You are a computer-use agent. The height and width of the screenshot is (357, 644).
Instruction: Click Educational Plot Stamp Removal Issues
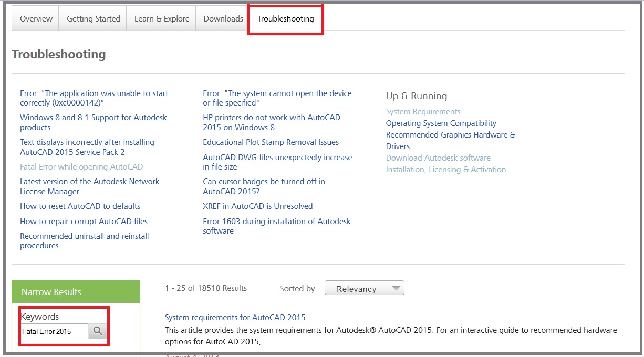tap(271, 142)
